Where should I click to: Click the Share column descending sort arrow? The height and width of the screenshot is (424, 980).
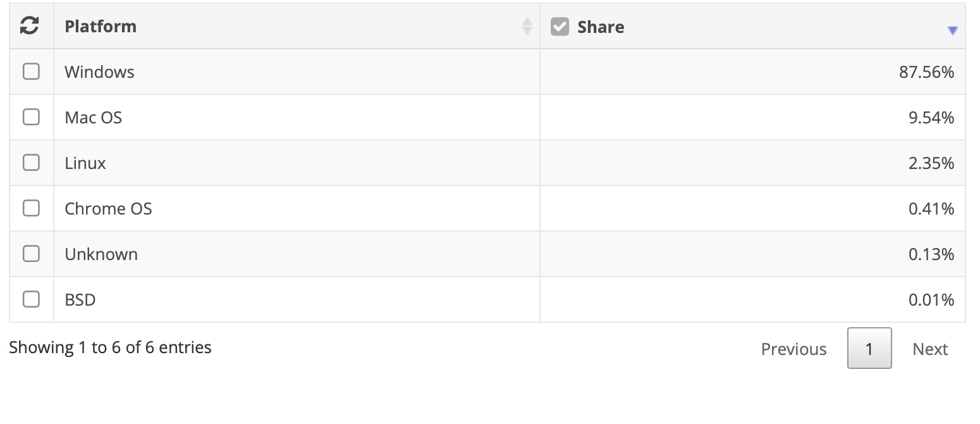coord(953,30)
